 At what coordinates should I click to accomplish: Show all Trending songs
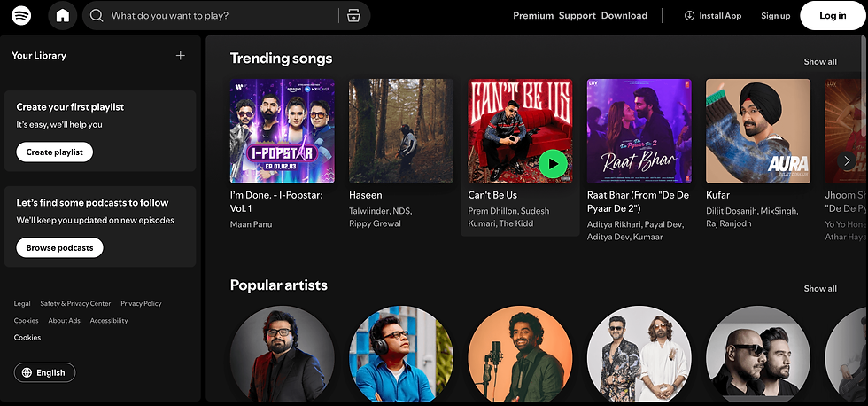click(x=820, y=61)
